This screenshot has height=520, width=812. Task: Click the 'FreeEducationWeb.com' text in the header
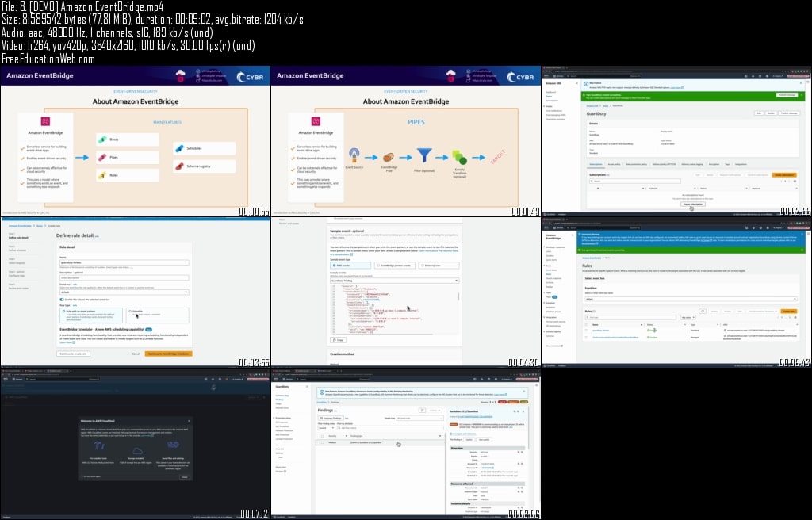(48, 59)
